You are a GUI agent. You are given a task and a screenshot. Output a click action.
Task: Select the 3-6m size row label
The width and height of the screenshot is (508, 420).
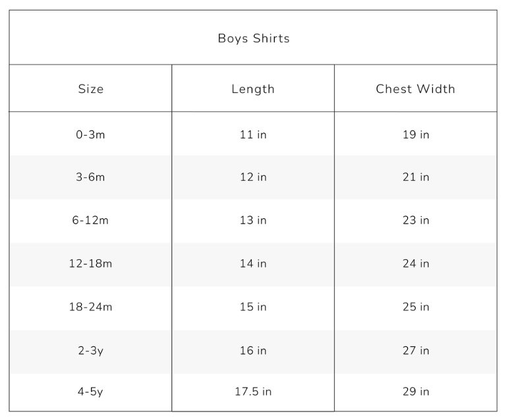point(91,177)
